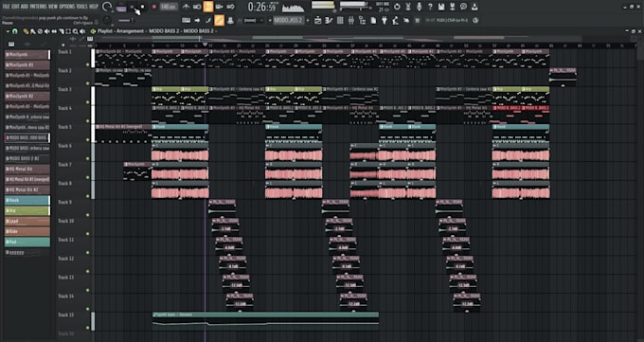The image size is (644, 342).
Task: Mute Track 15 using its green dot
Action: pyautogui.click(x=88, y=328)
